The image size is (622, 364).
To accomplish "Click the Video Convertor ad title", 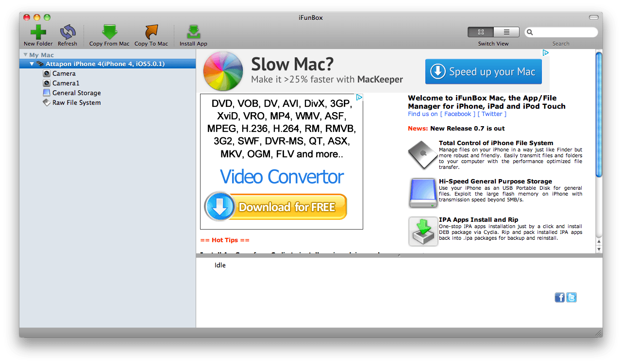I will [x=282, y=177].
